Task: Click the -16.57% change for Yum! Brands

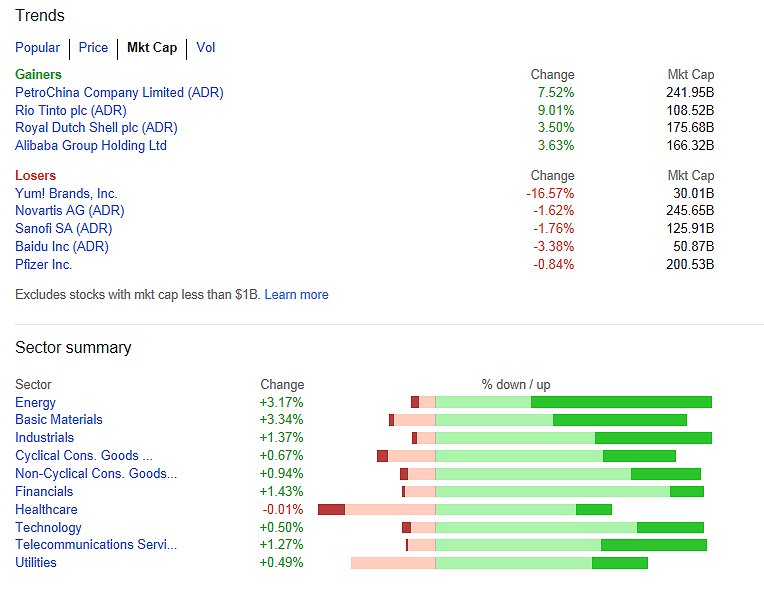Action: pyautogui.click(x=550, y=193)
